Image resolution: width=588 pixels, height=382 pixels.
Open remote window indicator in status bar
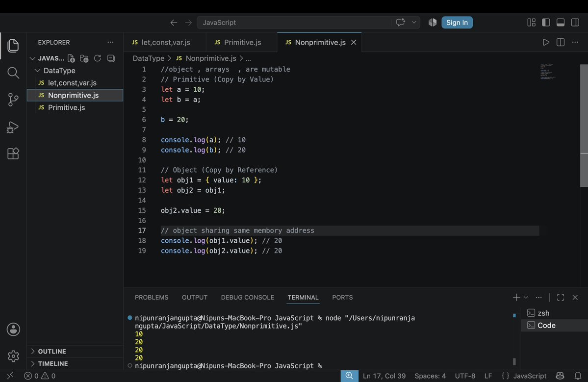coord(10,376)
